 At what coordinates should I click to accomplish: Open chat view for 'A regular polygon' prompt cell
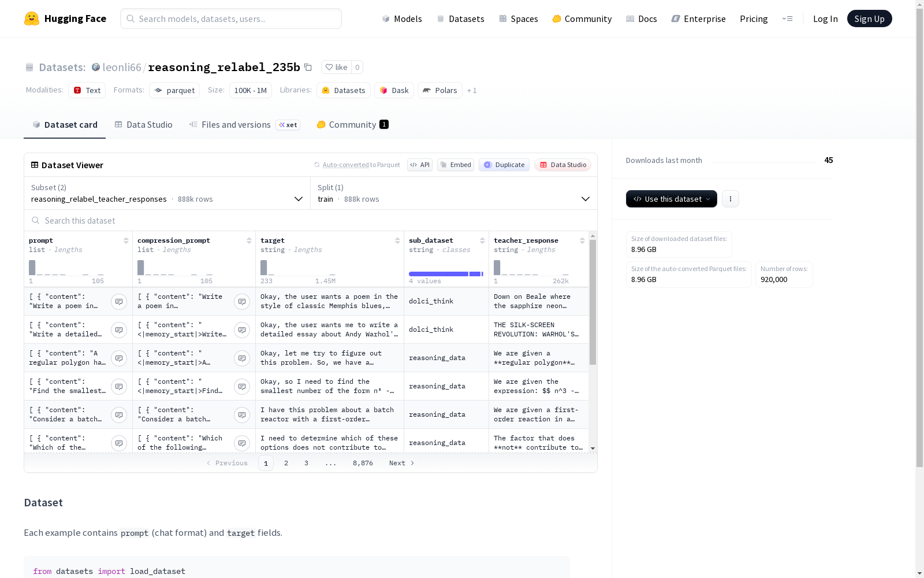pyautogui.click(x=119, y=358)
